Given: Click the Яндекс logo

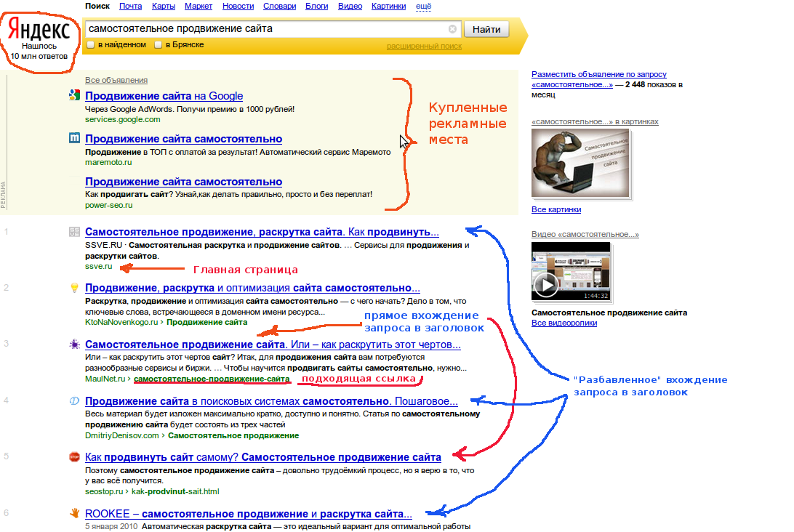Looking at the screenshot, I should coord(39,29).
